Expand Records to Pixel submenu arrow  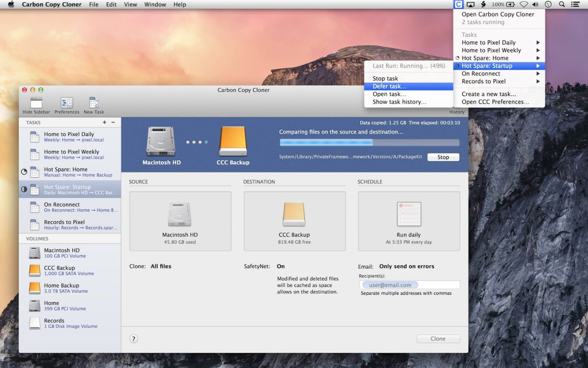(x=538, y=81)
